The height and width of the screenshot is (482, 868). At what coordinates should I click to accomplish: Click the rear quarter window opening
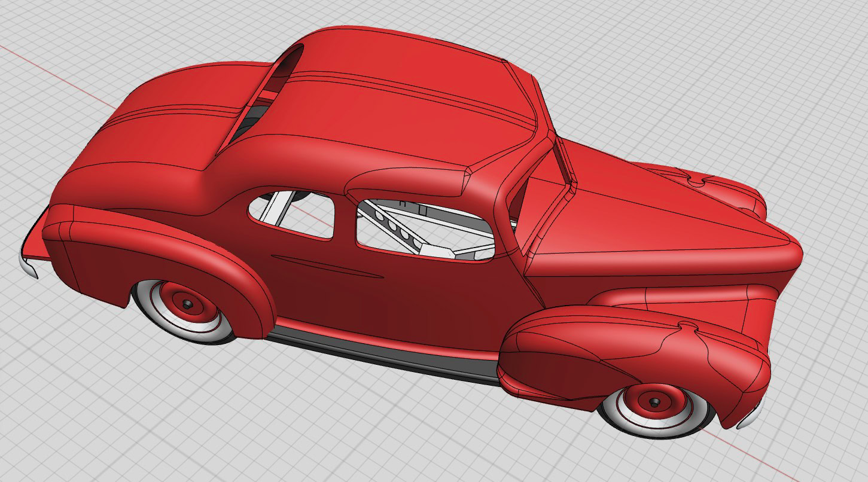[x=291, y=215]
